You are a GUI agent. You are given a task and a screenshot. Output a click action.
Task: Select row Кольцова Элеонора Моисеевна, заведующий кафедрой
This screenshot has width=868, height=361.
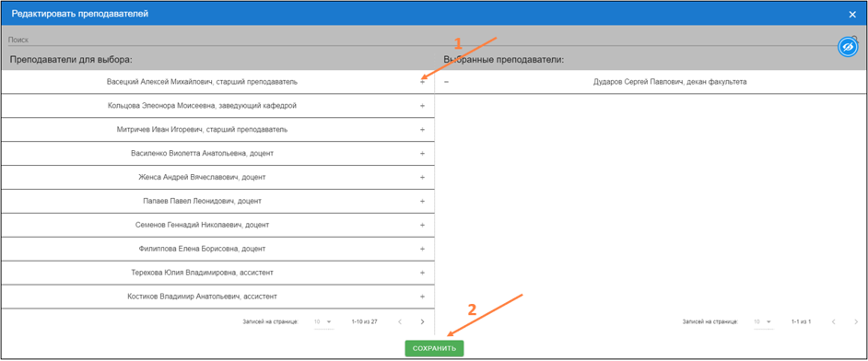click(217, 106)
